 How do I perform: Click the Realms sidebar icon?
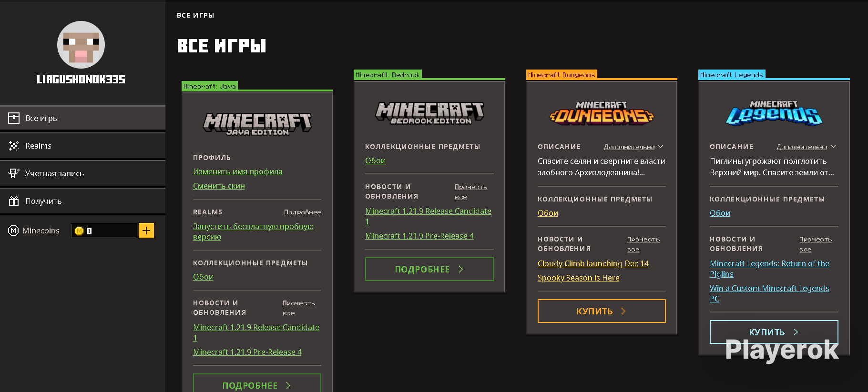[x=14, y=146]
